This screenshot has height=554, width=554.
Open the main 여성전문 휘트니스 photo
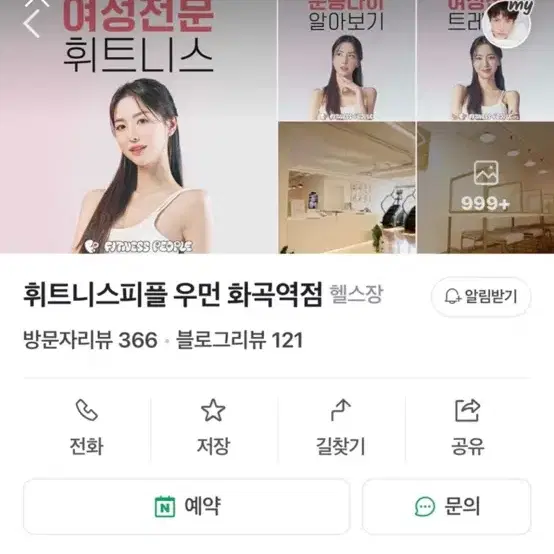click(x=138, y=126)
